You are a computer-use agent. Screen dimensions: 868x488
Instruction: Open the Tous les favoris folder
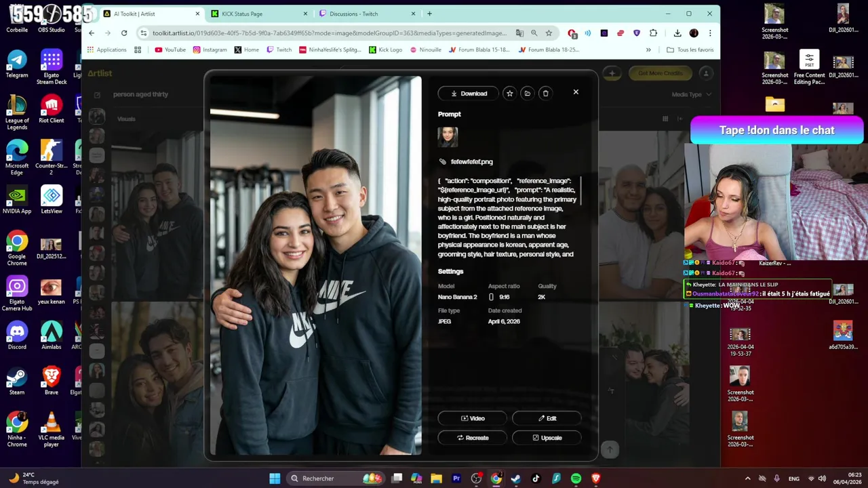coord(690,49)
